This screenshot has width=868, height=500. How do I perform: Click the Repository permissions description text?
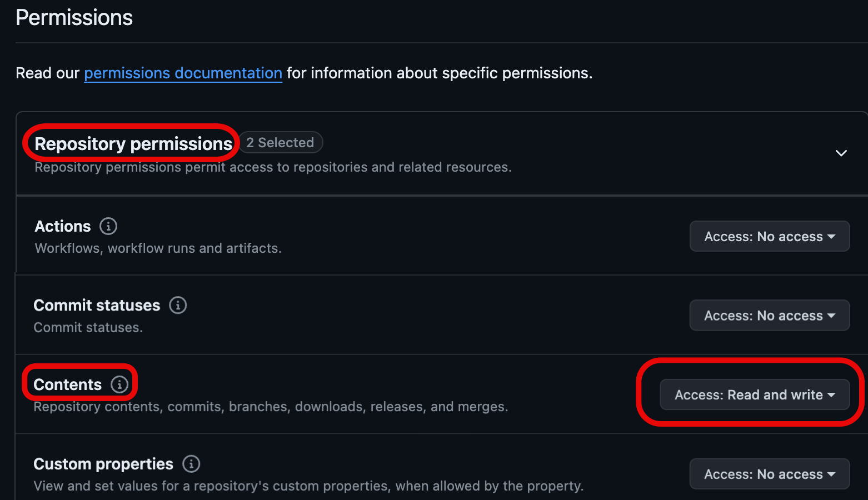273,167
